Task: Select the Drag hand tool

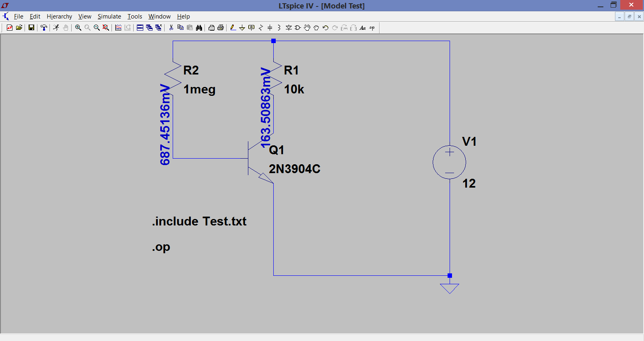Action: click(316, 28)
